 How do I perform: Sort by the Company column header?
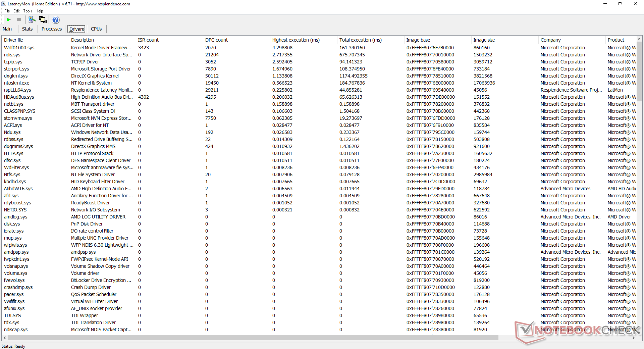[572, 40]
